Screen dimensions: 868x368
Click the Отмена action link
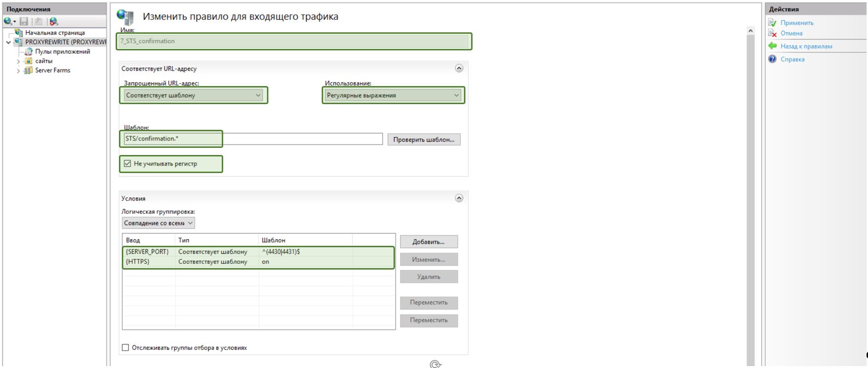[x=791, y=33]
